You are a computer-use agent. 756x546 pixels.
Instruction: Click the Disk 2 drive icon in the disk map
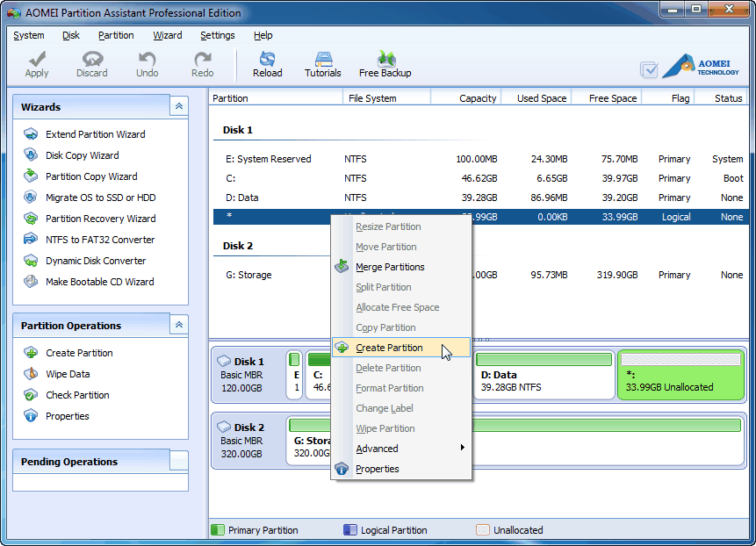(224, 427)
